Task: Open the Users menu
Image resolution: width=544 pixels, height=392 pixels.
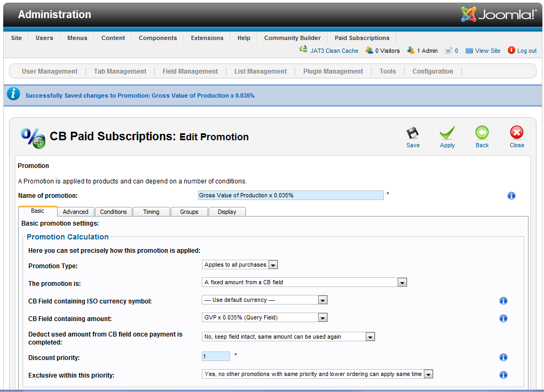Action: [x=44, y=38]
